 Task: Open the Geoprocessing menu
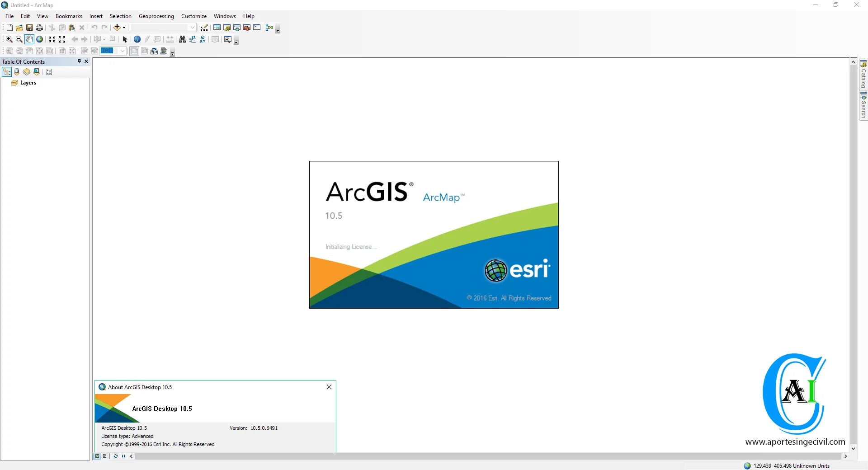click(x=156, y=16)
